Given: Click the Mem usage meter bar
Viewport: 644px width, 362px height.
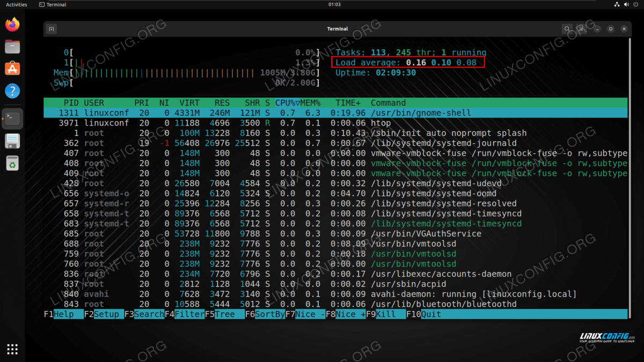Looking at the screenshot, I should (x=187, y=73).
